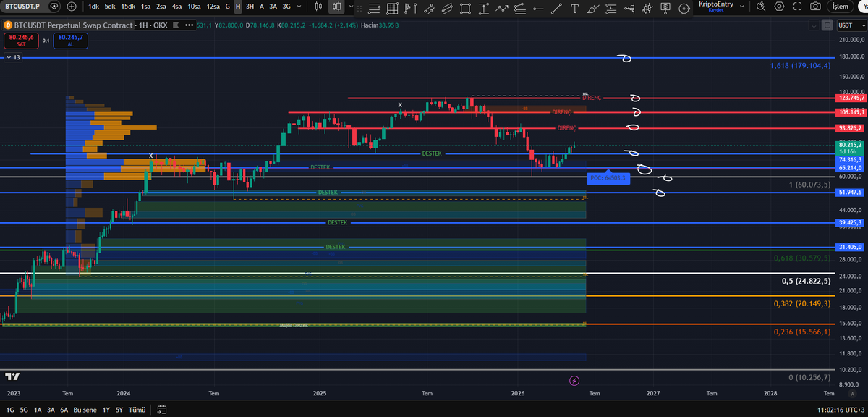Expand the collapsed 13 indicators legend
Viewport: 868px width, 417px height.
point(13,56)
